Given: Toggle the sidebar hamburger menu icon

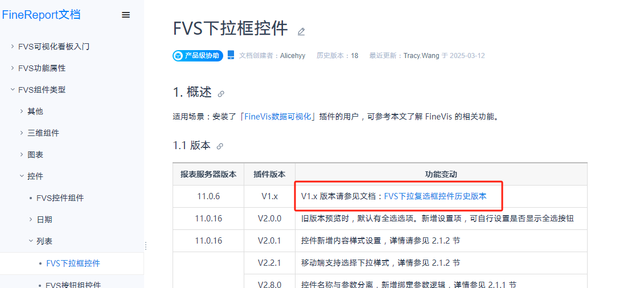Looking at the screenshot, I should (126, 15).
